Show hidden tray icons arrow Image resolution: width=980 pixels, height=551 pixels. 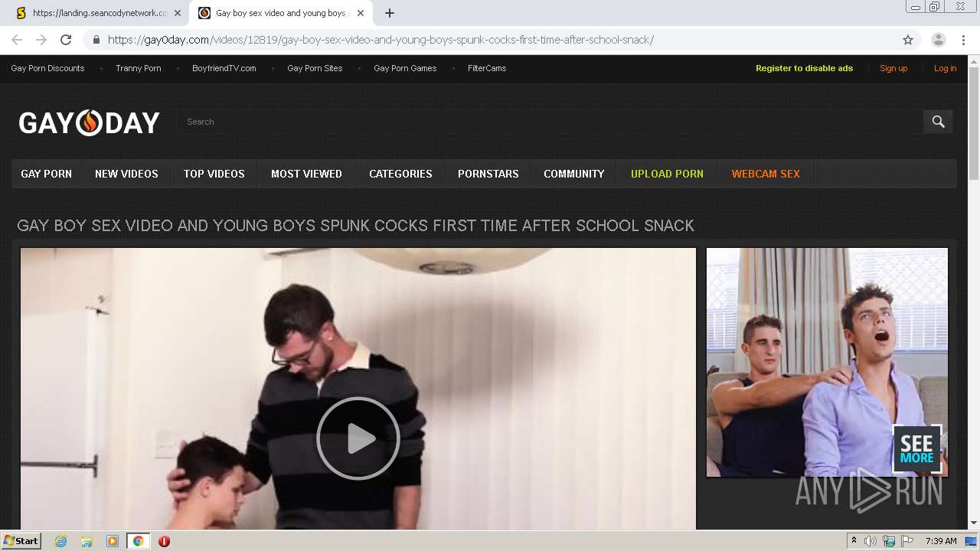(854, 541)
